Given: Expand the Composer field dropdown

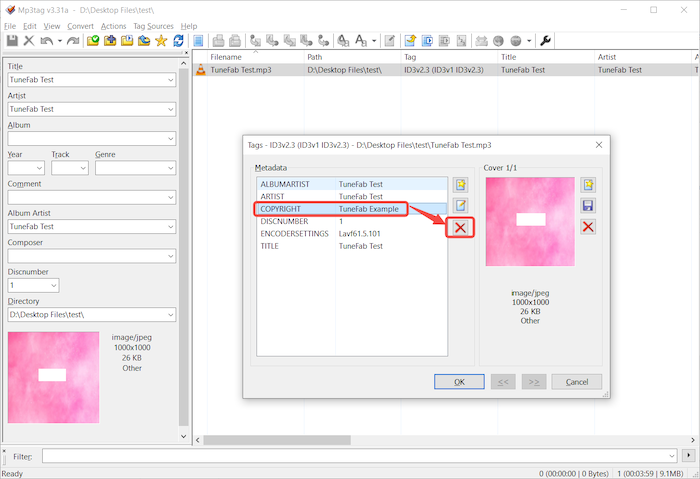Looking at the screenshot, I should 171,256.
